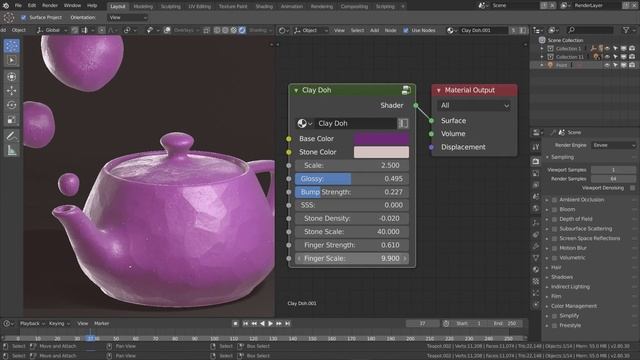The height and width of the screenshot is (360, 640).
Task: Select the Annotate pencil tool
Action: (x=11, y=136)
